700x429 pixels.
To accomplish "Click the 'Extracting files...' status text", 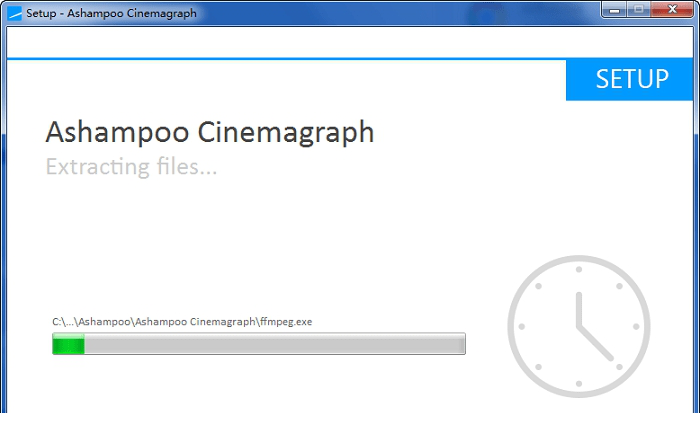I will tap(131, 167).
